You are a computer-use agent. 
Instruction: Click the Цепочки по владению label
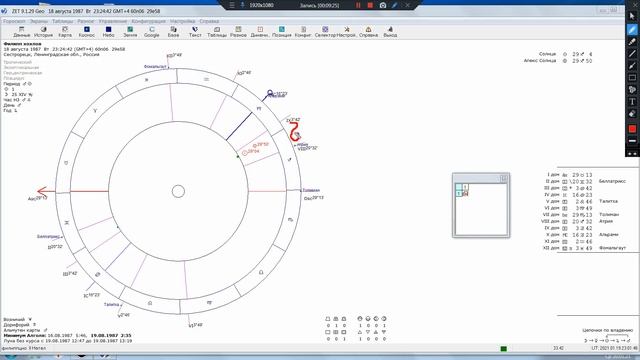[607, 330]
